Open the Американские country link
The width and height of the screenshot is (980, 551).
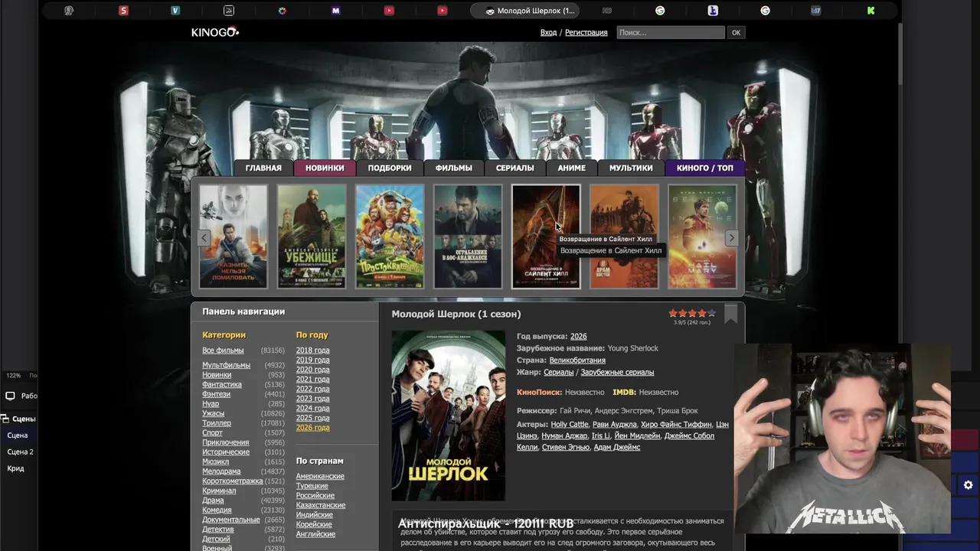point(320,476)
